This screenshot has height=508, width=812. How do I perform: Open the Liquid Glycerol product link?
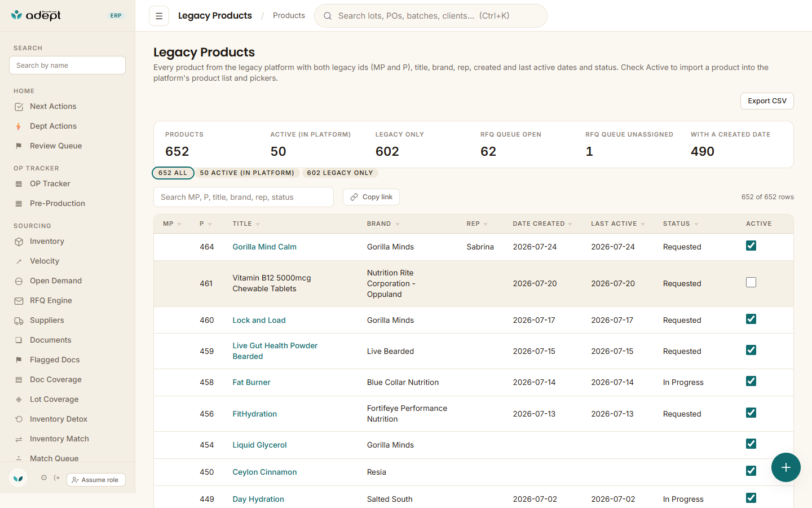tap(259, 445)
